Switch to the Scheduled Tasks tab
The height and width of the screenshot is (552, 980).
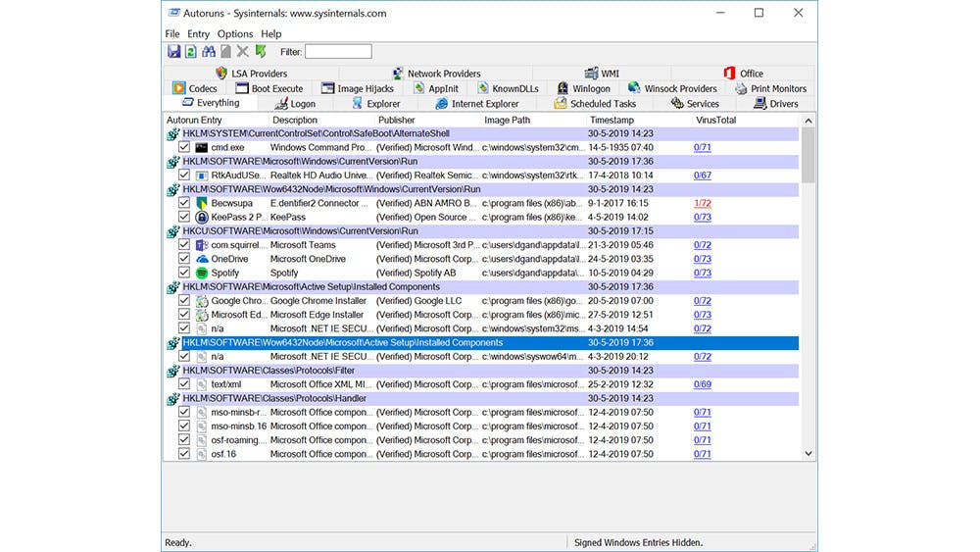tap(595, 104)
